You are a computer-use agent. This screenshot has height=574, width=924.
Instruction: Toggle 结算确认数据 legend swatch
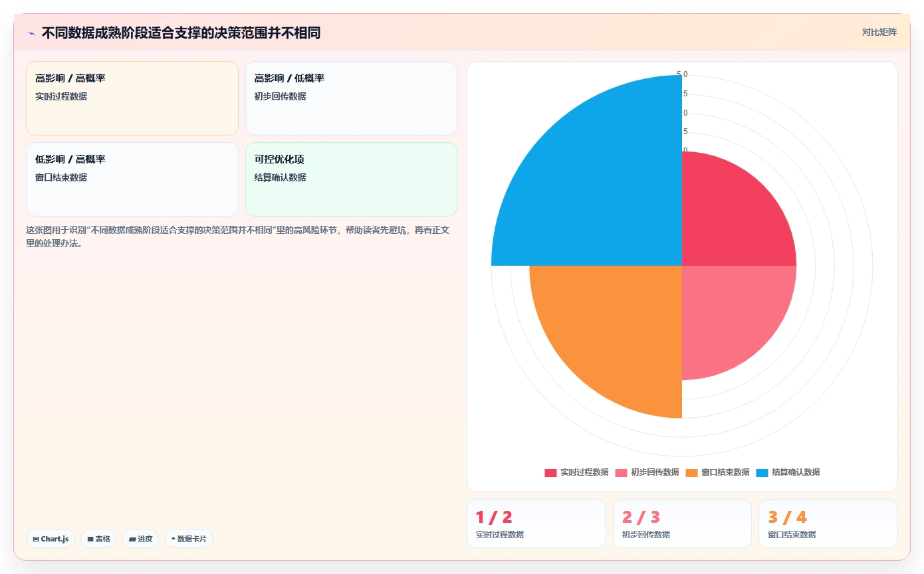click(762, 472)
